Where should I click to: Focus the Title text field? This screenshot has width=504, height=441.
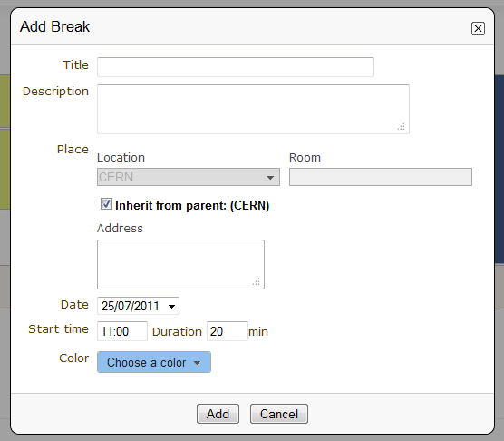tap(236, 67)
